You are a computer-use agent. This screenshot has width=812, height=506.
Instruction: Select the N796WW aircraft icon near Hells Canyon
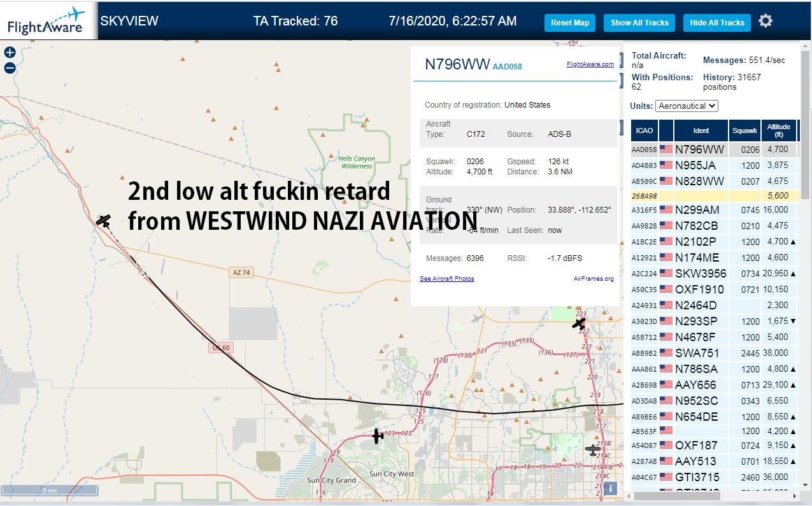[104, 220]
